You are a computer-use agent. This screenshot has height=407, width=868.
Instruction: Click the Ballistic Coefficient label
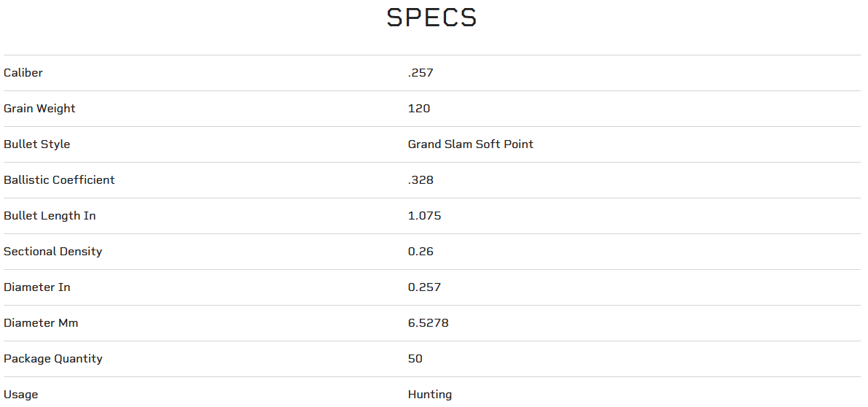[59, 180]
